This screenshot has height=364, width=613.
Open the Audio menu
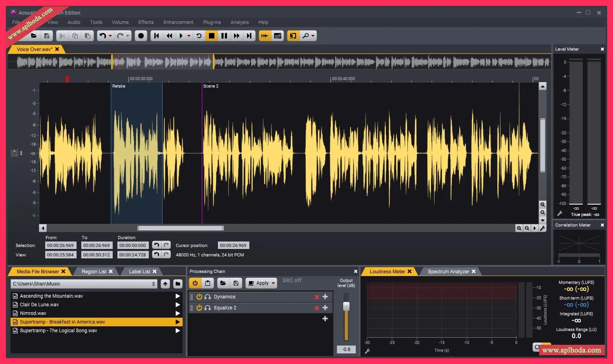tap(74, 22)
